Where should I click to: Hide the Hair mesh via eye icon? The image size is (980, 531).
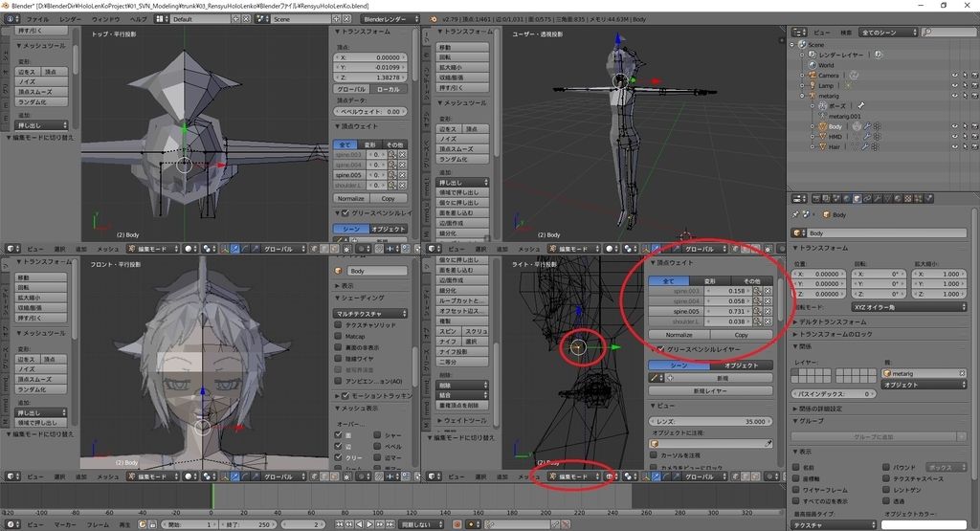[x=954, y=146]
